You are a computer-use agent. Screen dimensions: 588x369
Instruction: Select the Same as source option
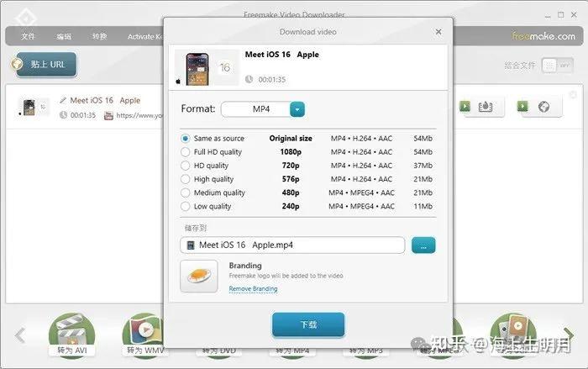(x=186, y=139)
